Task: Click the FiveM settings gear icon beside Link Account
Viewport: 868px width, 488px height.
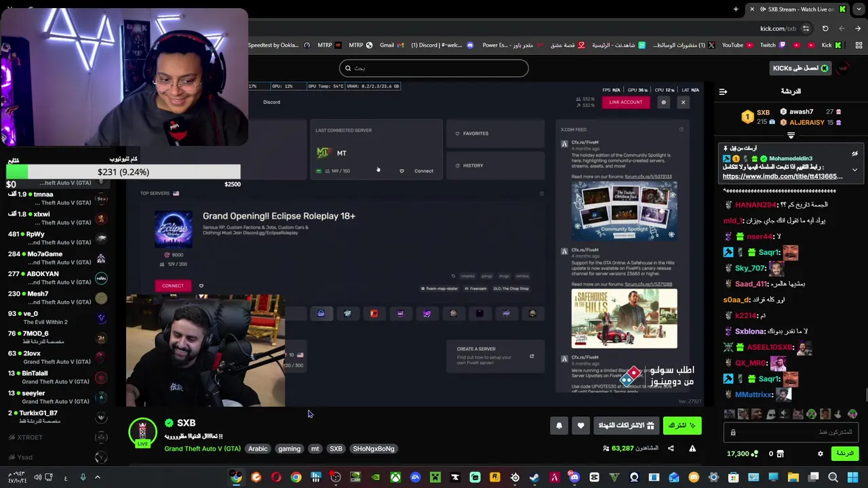Action: point(664,102)
